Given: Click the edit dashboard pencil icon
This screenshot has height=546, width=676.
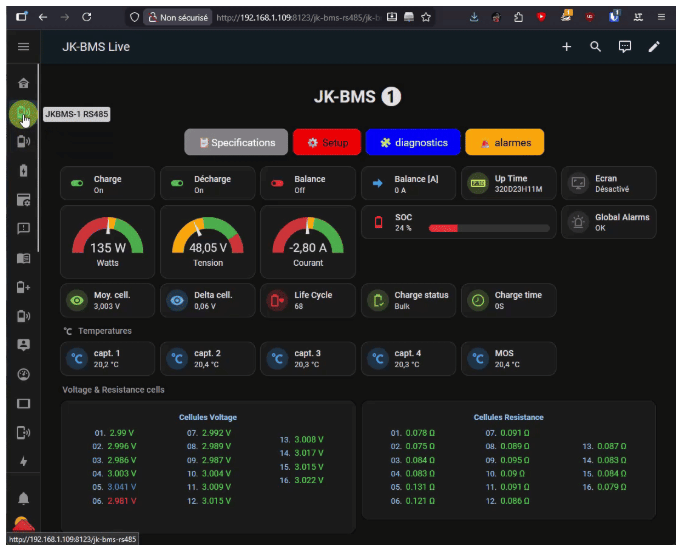Looking at the screenshot, I should (654, 47).
